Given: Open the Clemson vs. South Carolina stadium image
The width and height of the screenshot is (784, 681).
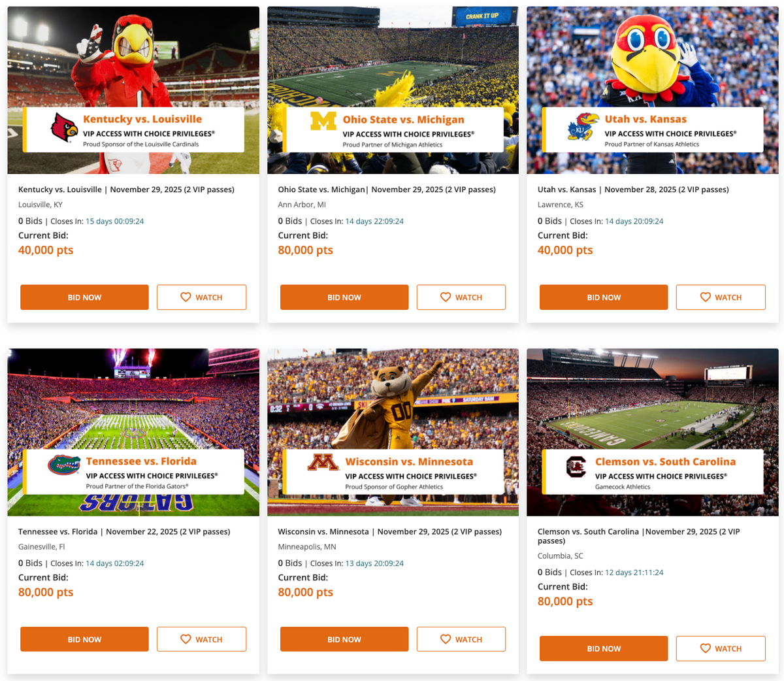Looking at the screenshot, I should [653, 432].
